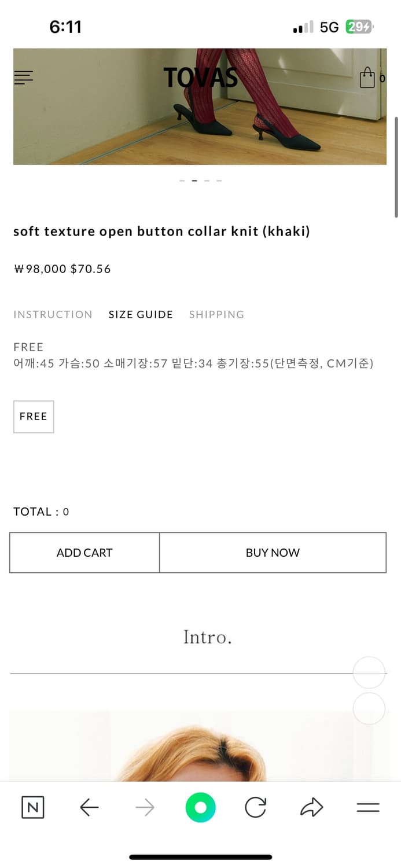The height and width of the screenshot is (868, 401).
Task: Tap the forward navigation arrow
Action: tap(144, 807)
